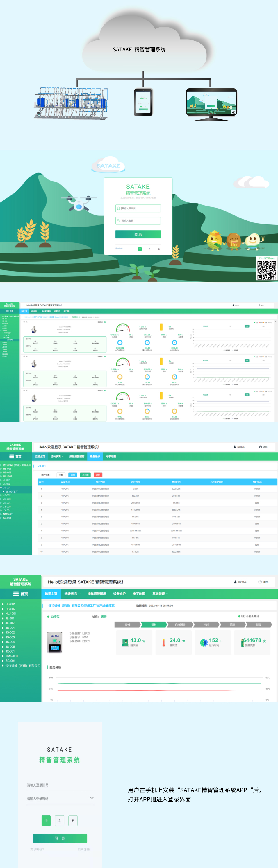Viewport: 278px width, 868px height.
Task: Click the factory equipment image in system diagram
Action: click(71, 103)
